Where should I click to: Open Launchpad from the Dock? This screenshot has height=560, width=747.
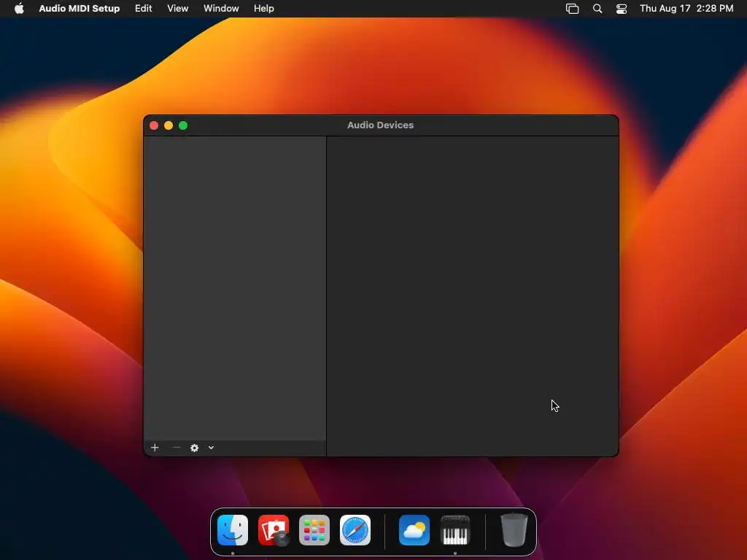pos(314,530)
